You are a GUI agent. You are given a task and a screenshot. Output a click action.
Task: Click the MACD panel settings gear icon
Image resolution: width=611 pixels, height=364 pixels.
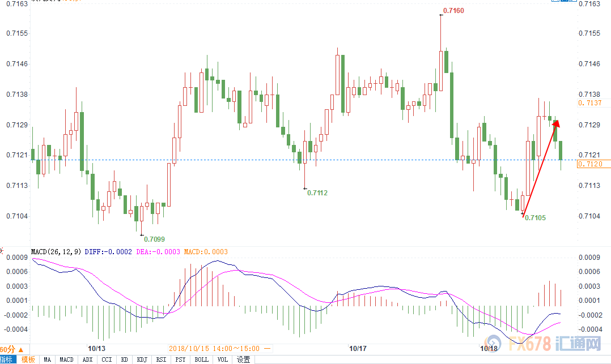click(x=2, y=251)
